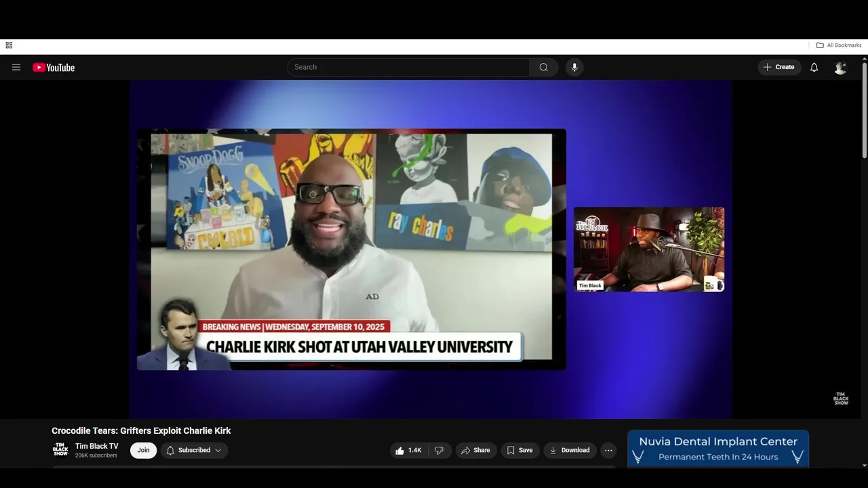Click the 206K subscribers text
This screenshot has width=868, height=488.
[x=96, y=455]
